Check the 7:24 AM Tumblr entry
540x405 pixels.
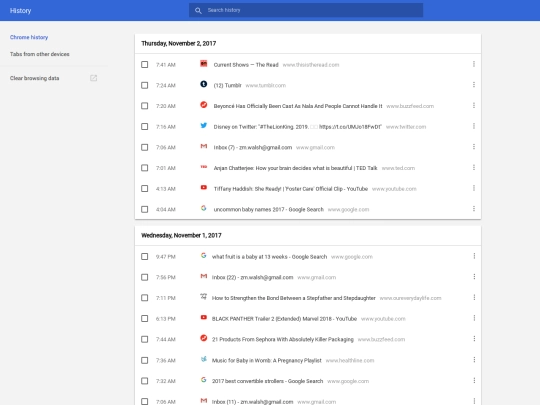coord(145,85)
